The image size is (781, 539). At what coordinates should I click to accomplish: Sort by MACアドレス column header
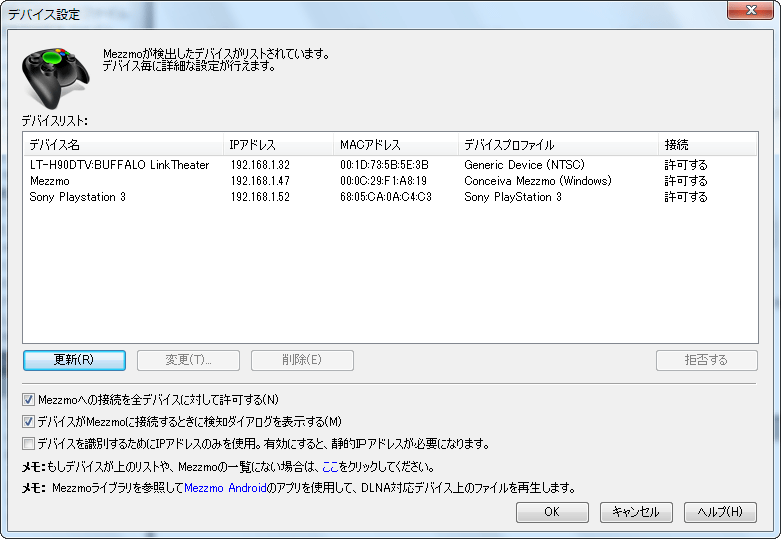click(x=396, y=145)
